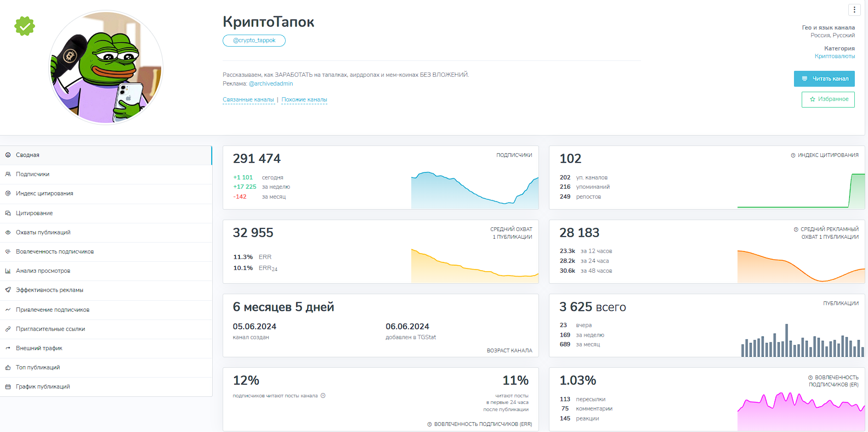Click the Сводная dashboard icon
868x432 pixels.
(8, 155)
